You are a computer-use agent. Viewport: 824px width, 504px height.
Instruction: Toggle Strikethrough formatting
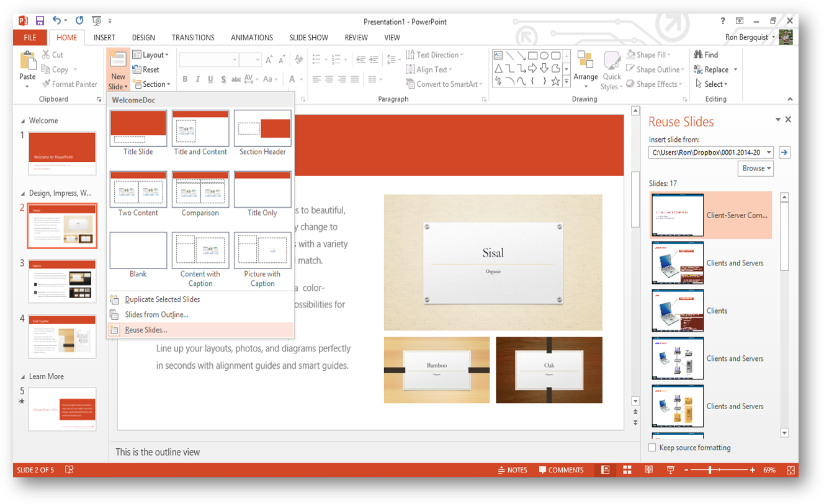[236, 79]
